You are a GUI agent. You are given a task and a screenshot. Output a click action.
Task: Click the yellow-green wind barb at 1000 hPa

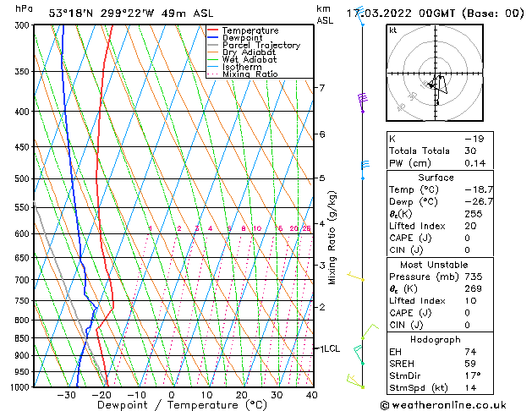[x=355, y=381]
